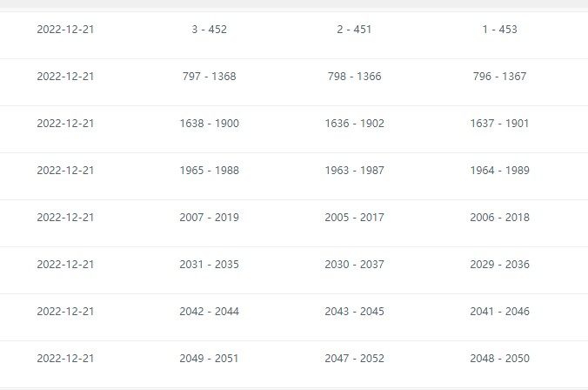
Task: Click the 2006 - 2018 value
Action: (x=499, y=218)
